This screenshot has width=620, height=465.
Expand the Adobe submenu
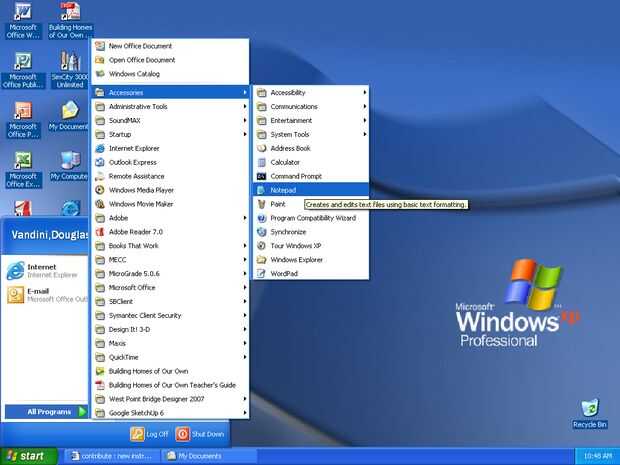point(170,218)
